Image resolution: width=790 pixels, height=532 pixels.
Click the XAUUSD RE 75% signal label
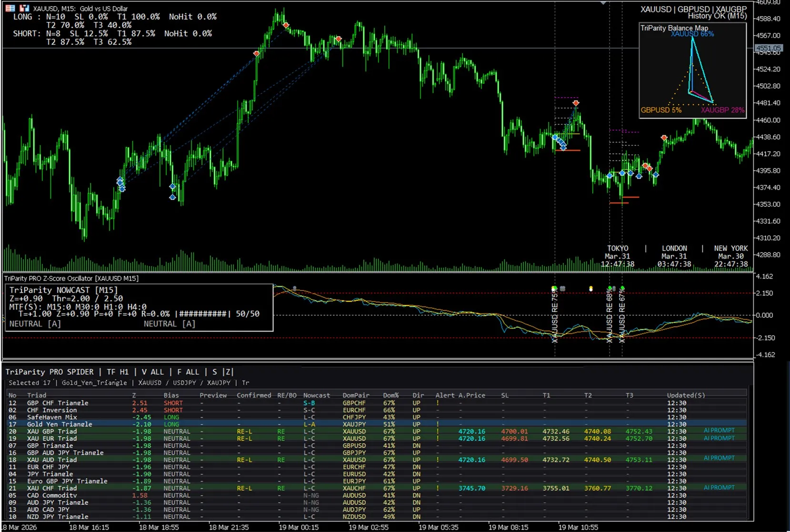coord(555,317)
